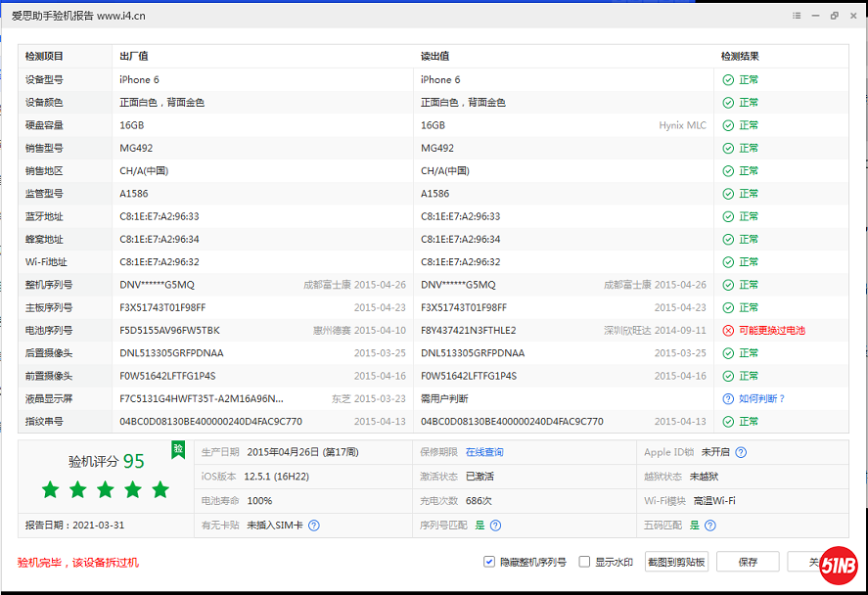Click the help icon beside 五码匹配
The image size is (868, 595).
coord(710,526)
